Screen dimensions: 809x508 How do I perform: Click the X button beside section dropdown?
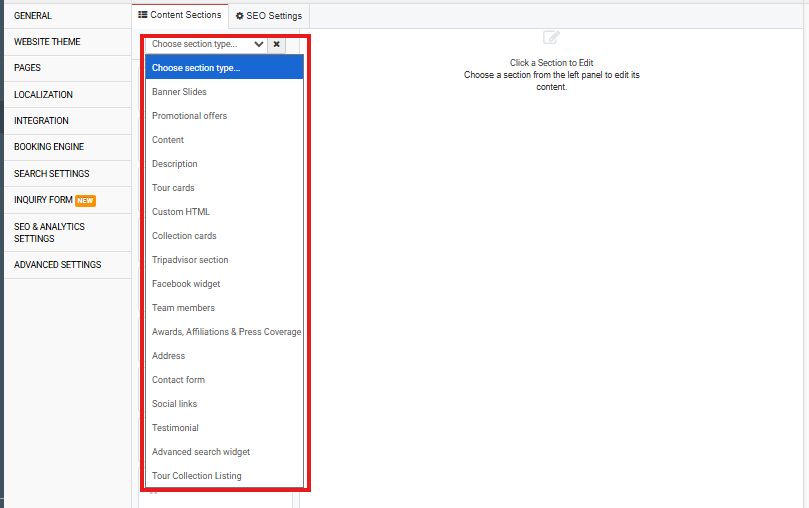277,44
